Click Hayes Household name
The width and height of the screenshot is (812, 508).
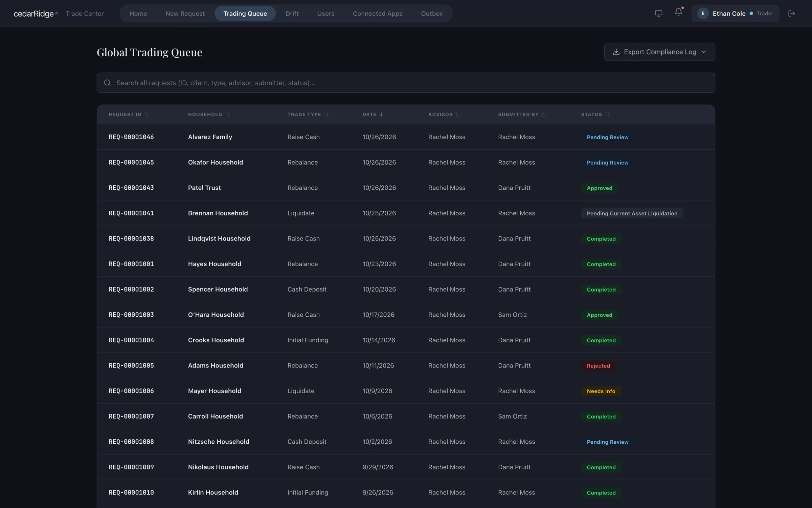215,264
